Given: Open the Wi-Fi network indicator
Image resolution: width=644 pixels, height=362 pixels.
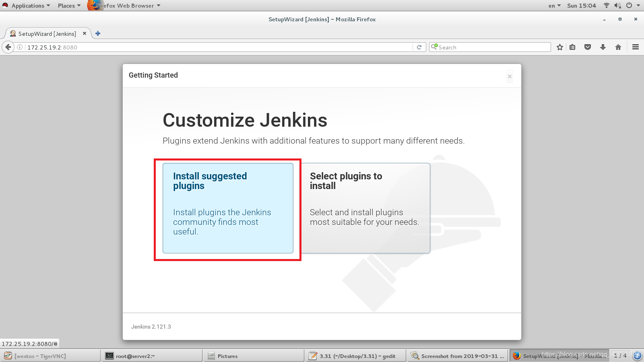Looking at the screenshot, I should click(607, 5).
